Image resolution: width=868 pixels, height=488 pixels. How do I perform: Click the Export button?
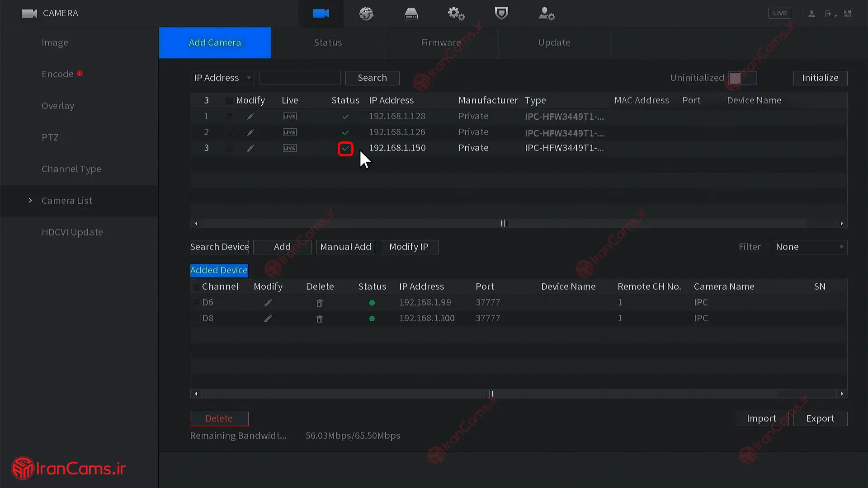click(820, 418)
